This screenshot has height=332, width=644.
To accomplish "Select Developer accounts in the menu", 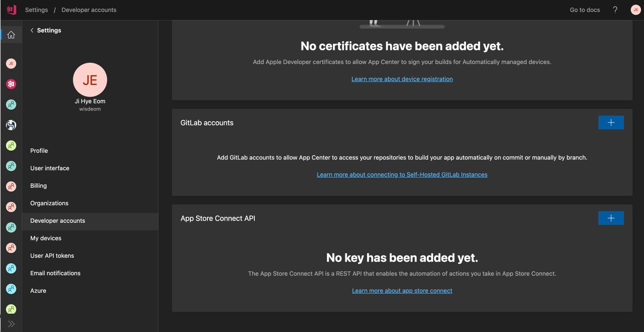I will pos(90,221).
